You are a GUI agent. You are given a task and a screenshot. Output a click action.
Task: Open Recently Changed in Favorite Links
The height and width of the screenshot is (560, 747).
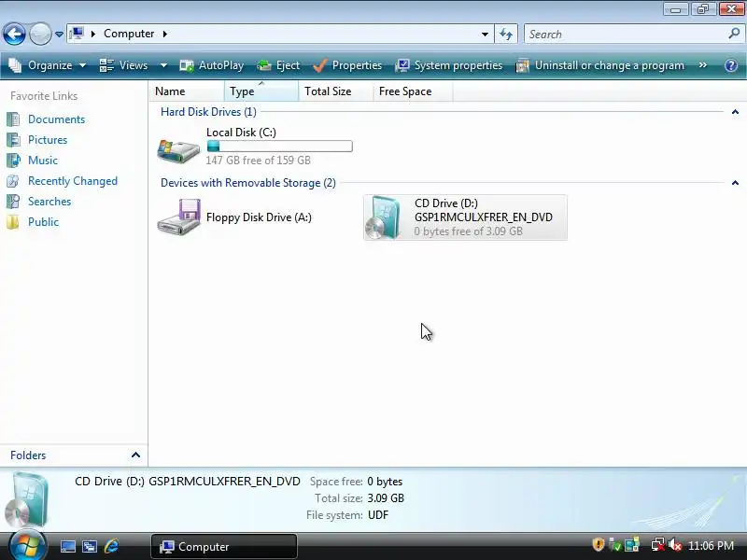click(x=73, y=181)
